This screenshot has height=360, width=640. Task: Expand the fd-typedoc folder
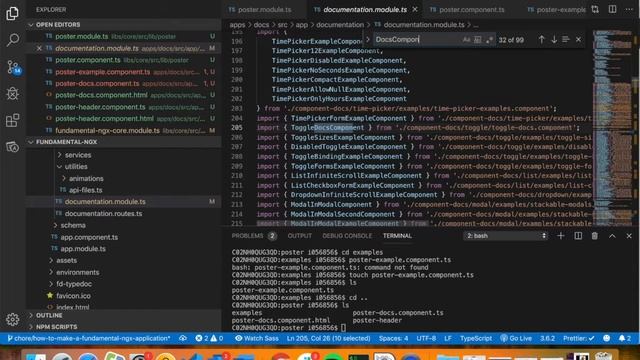(x=74, y=284)
